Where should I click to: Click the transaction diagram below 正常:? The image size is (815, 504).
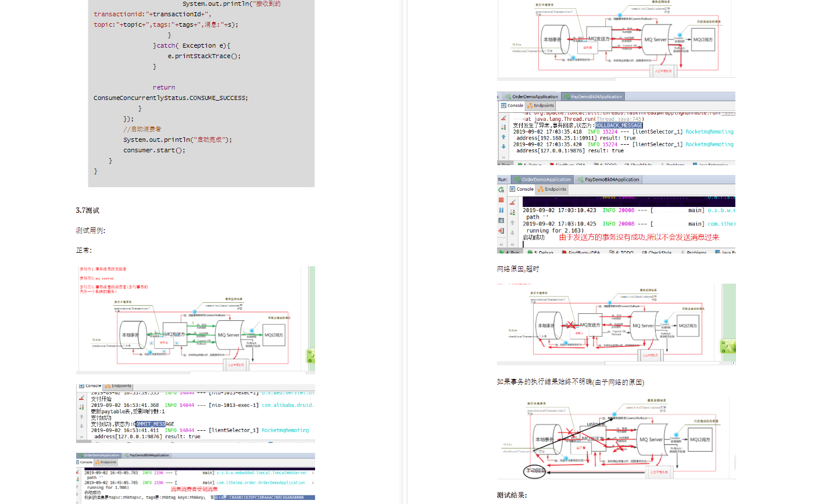(x=195, y=320)
